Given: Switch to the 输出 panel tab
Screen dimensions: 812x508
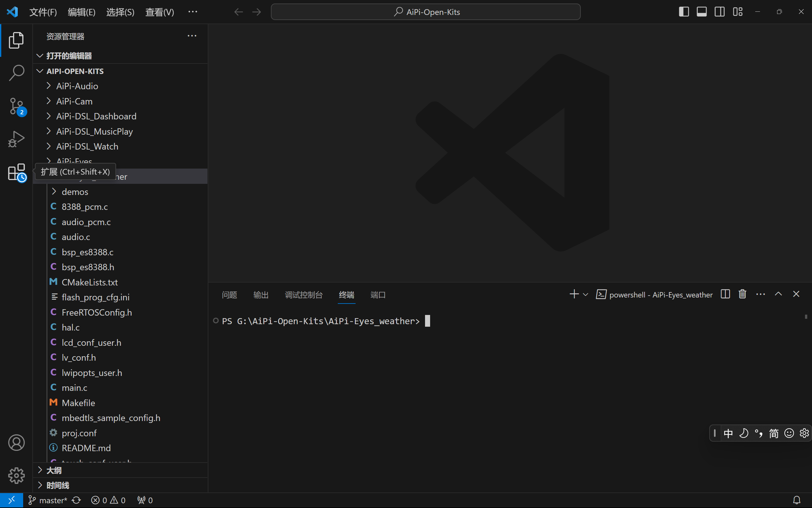Looking at the screenshot, I should 261,295.
